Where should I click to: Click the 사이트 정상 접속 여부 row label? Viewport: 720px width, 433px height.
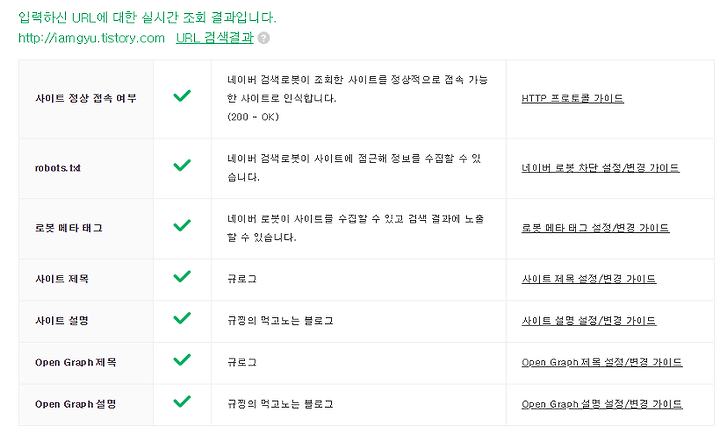[86, 98]
